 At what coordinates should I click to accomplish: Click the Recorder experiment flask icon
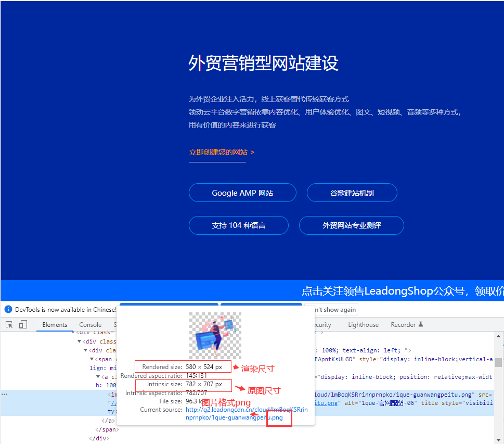coord(421,324)
